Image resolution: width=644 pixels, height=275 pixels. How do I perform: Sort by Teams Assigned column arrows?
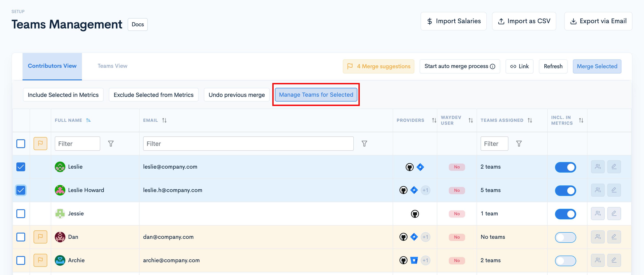coord(530,120)
